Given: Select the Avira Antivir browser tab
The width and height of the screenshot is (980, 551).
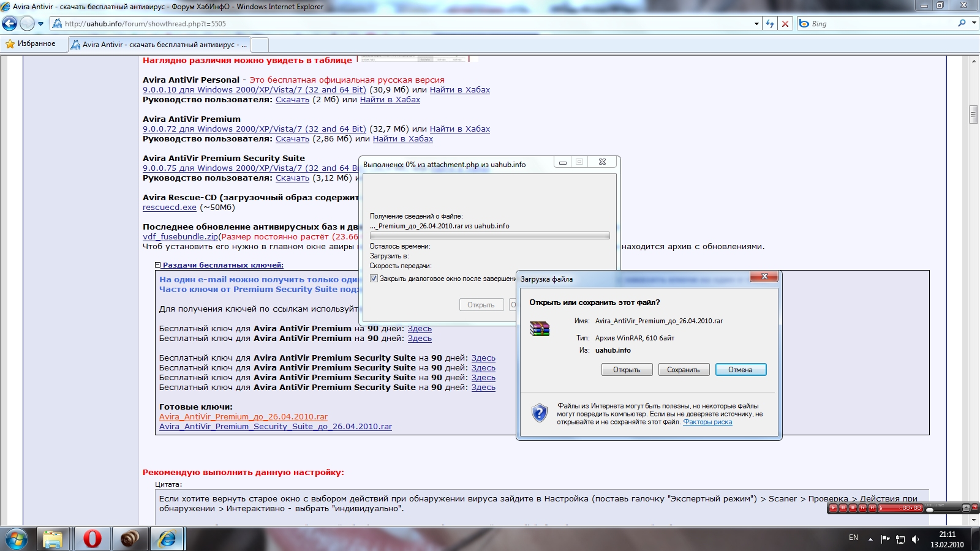Looking at the screenshot, I should [159, 45].
